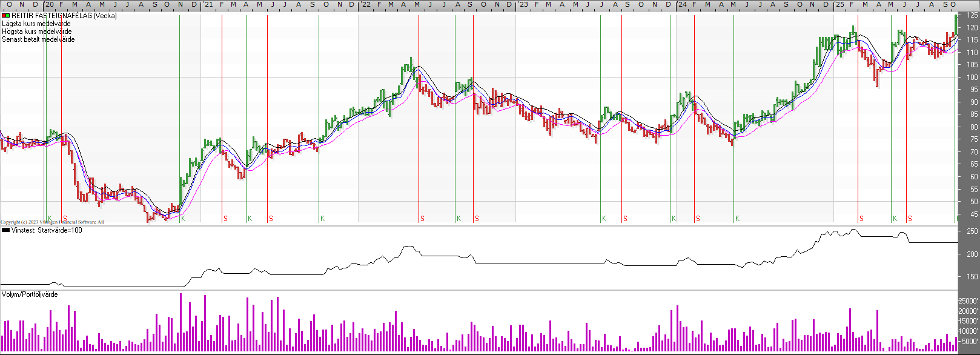Select the K buy marker of autumn 2021
Viewport: 980px width, 355px height.
pos(322,219)
